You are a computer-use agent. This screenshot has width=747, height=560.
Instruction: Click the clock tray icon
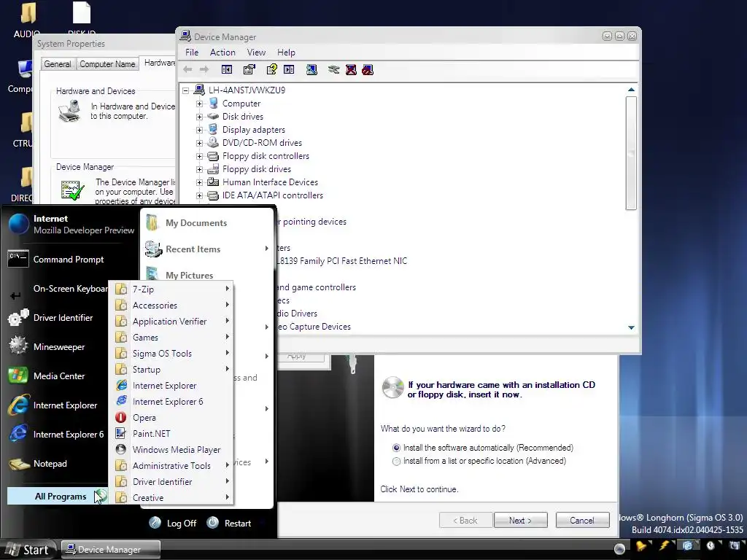[x=711, y=545]
